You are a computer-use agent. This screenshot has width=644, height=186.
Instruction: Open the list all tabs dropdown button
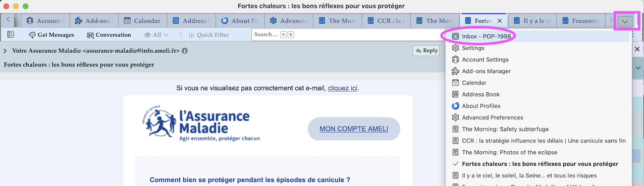coord(625,21)
